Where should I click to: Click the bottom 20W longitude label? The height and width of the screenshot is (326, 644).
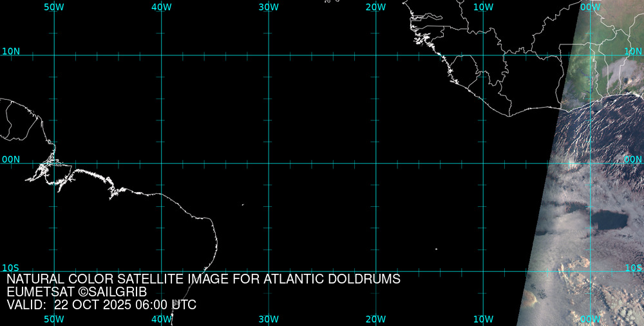point(375,319)
